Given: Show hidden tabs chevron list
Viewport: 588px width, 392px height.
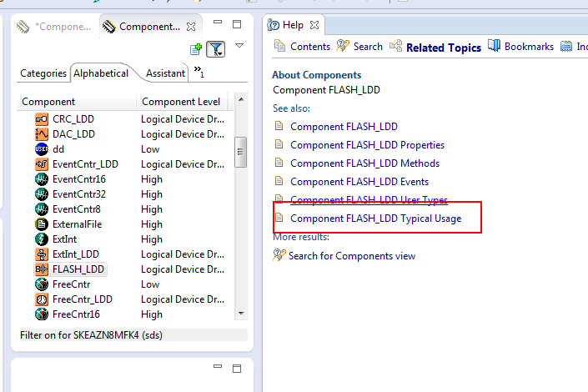Looking at the screenshot, I should (199, 71).
